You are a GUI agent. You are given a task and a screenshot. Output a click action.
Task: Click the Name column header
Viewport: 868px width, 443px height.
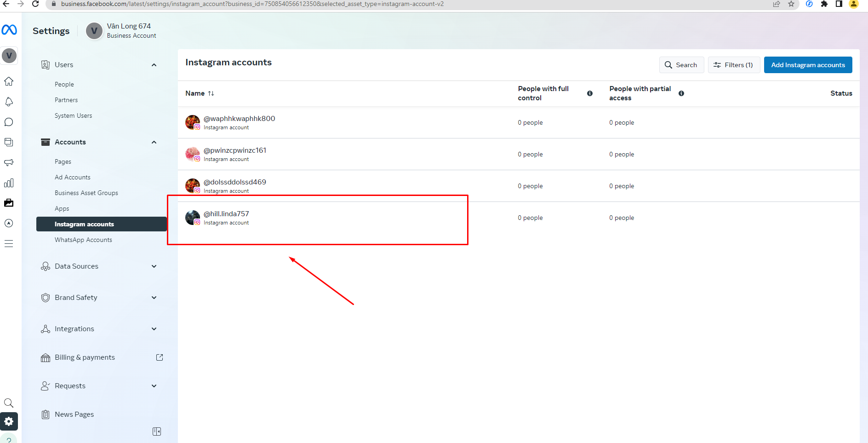click(195, 93)
